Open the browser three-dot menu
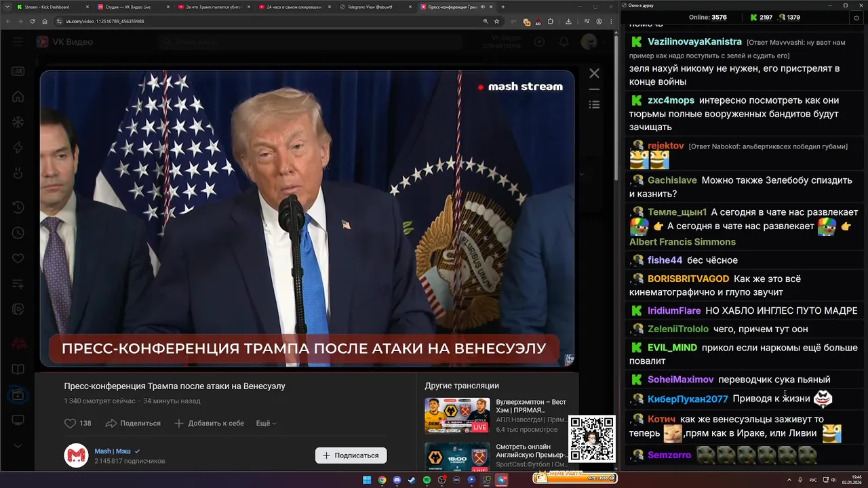The width and height of the screenshot is (868, 488). pos(610,21)
